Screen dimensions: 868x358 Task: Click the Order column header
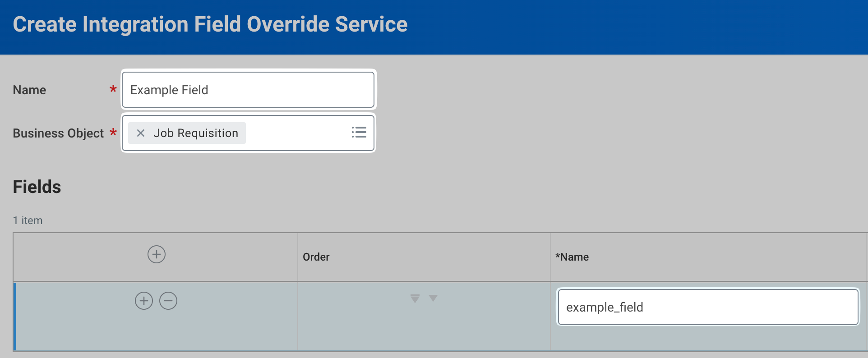click(316, 257)
